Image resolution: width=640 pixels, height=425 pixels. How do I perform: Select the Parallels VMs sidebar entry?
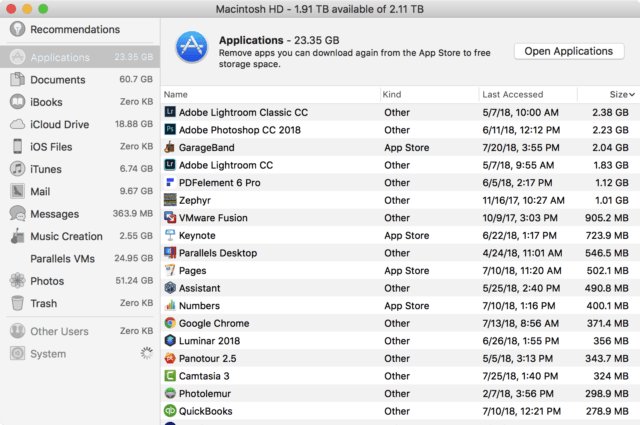click(x=65, y=259)
